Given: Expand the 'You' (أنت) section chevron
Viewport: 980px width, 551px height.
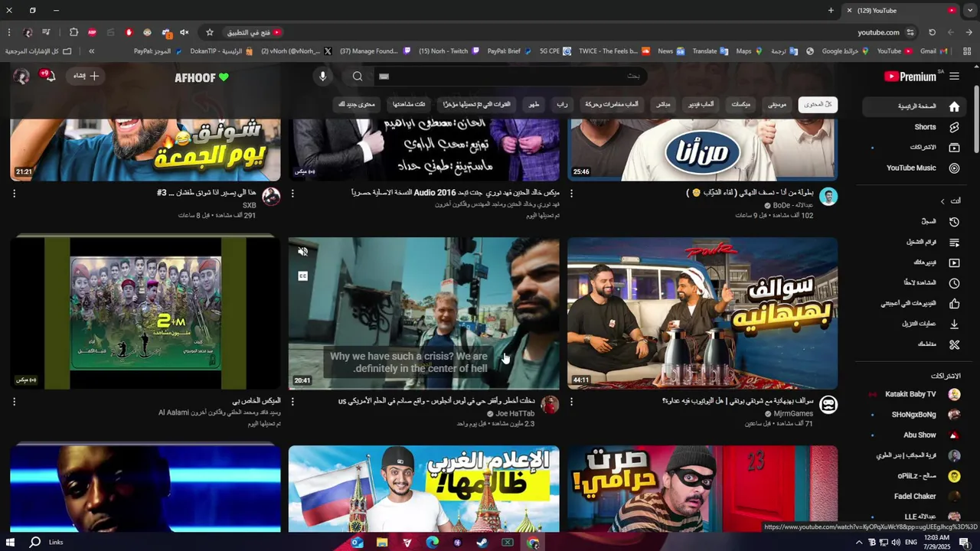Looking at the screenshot, I should click(942, 201).
